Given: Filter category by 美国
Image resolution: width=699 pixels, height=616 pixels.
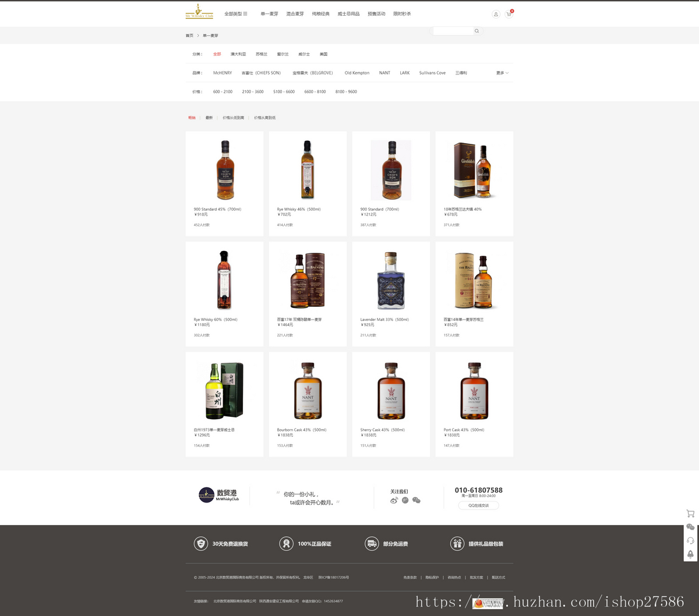Looking at the screenshot, I should (323, 54).
